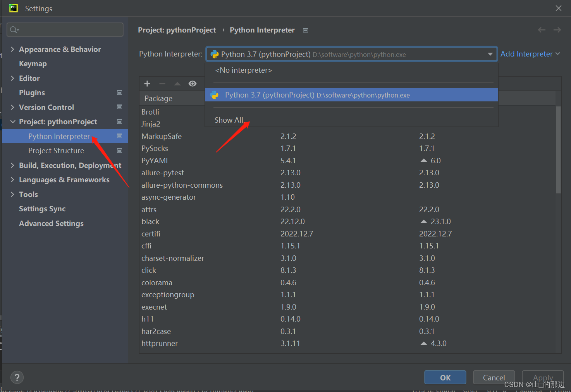Viewport: 571px width, 392px height.
Task: Collapse Project: pythonProject section
Action: (12, 122)
